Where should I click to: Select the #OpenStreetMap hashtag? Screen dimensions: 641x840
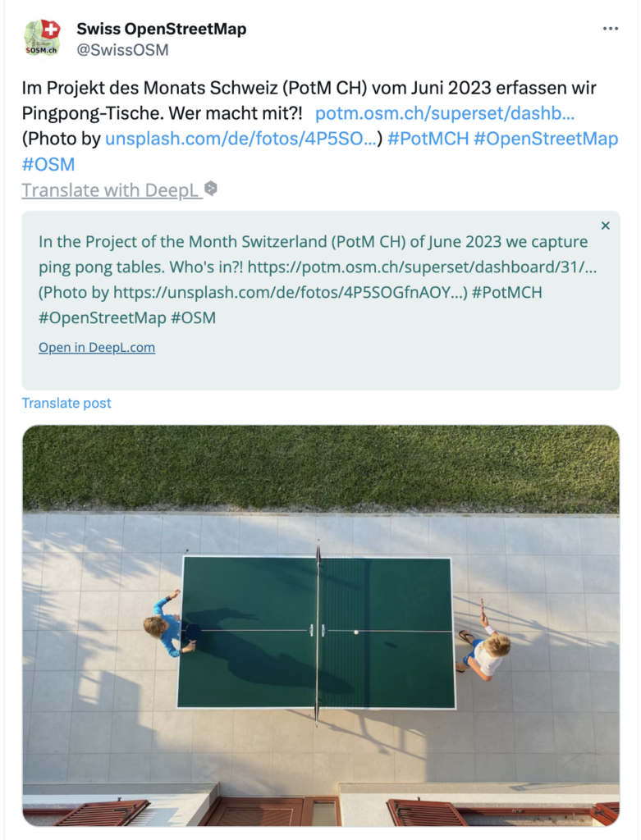coord(546,138)
